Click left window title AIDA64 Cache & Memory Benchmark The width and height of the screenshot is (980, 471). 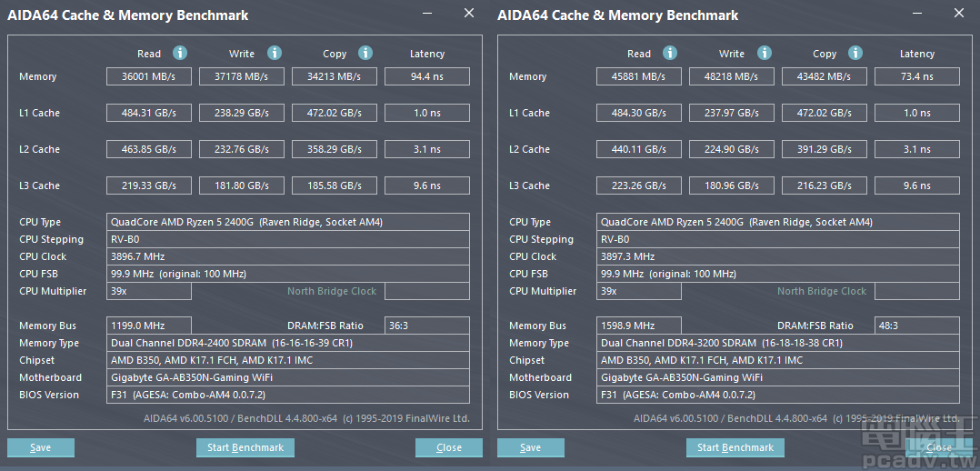(127, 15)
